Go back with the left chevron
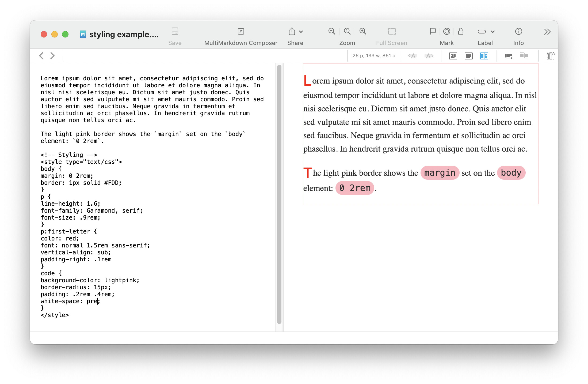588x384 pixels. coord(41,56)
